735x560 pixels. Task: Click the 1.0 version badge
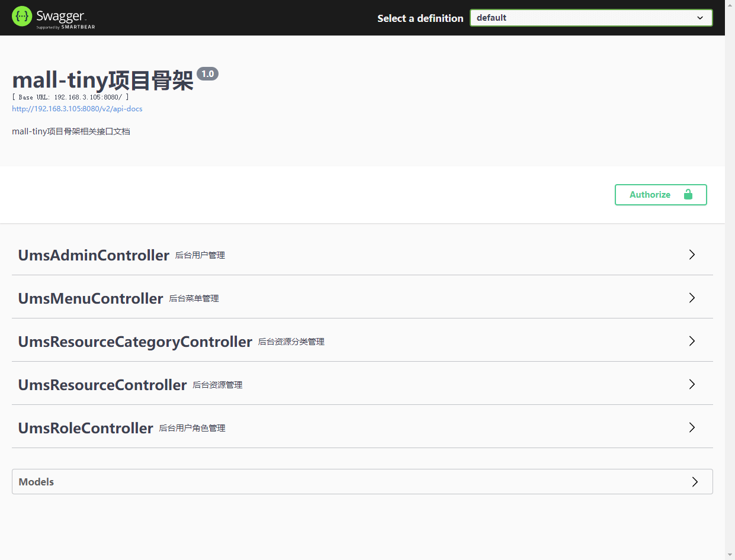[x=207, y=74]
